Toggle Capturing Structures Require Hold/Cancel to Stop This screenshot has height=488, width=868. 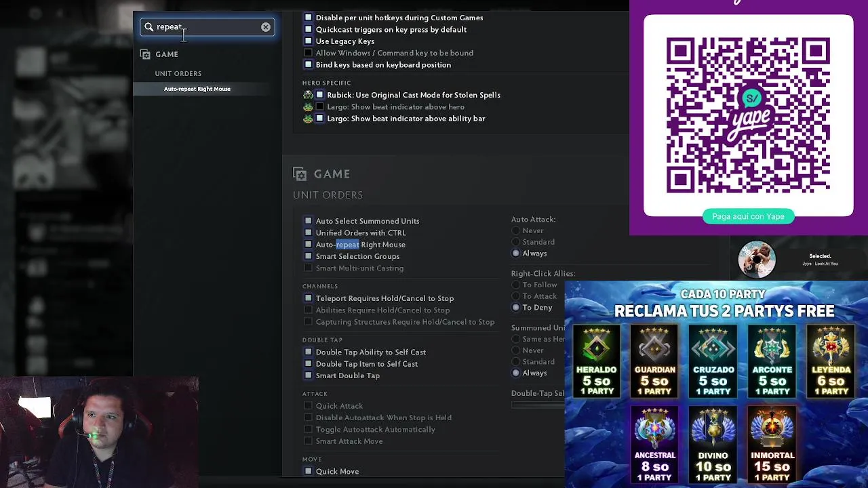(x=309, y=322)
